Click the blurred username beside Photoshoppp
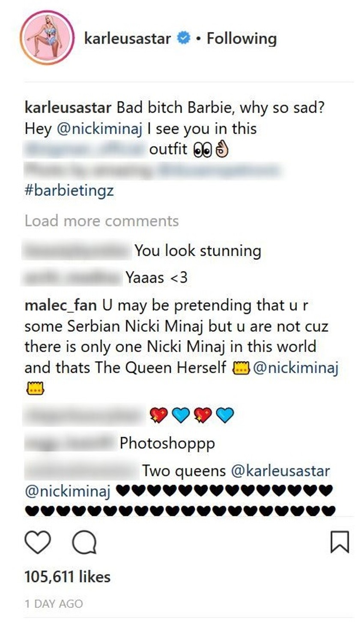The width and height of the screenshot is (364, 622). coord(71,443)
